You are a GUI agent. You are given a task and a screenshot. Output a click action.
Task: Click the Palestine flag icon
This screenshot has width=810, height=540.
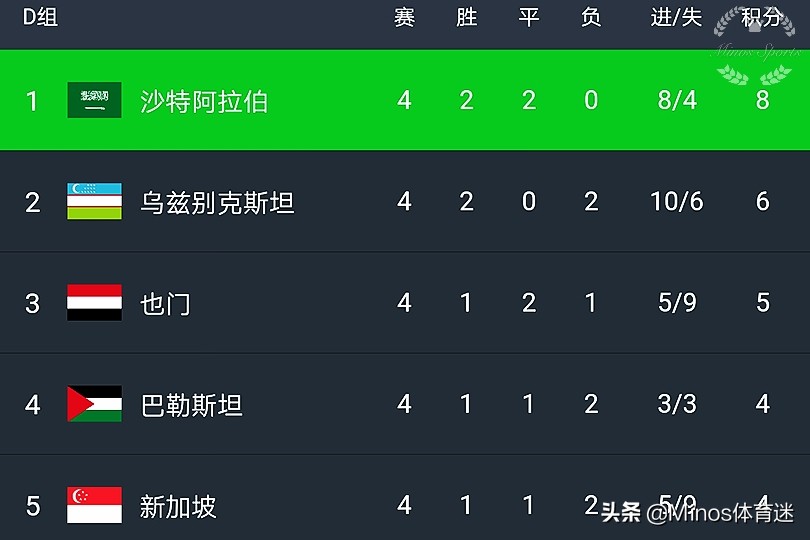(x=94, y=404)
